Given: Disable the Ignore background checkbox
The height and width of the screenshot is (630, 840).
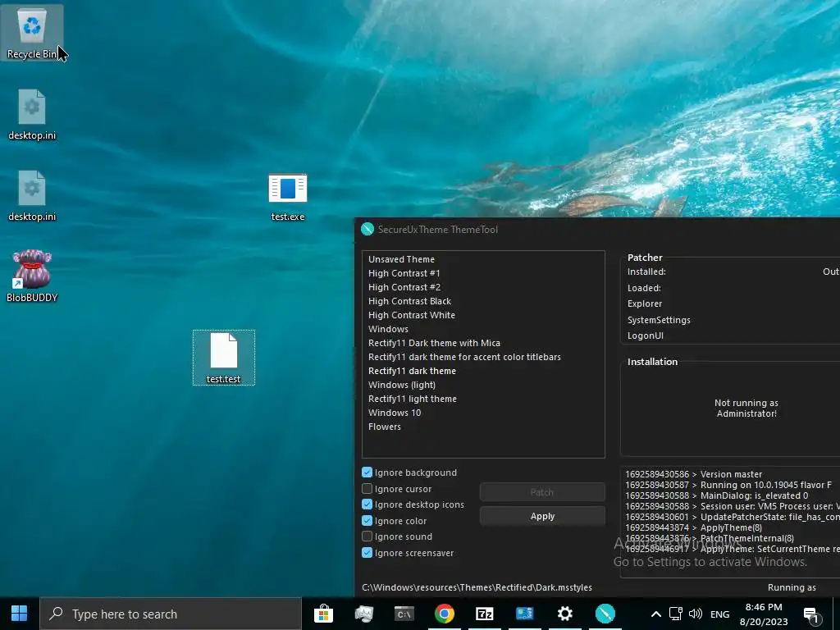Looking at the screenshot, I should (x=367, y=472).
